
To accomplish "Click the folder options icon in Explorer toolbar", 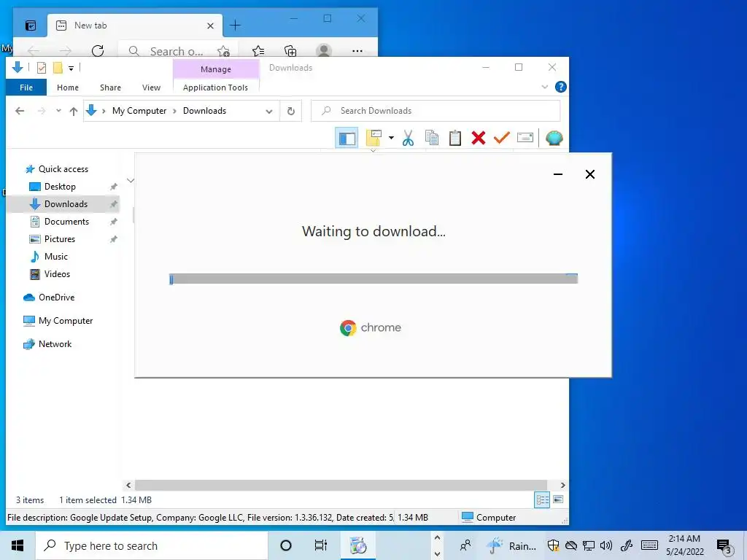I will pyautogui.click(x=373, y=138).
